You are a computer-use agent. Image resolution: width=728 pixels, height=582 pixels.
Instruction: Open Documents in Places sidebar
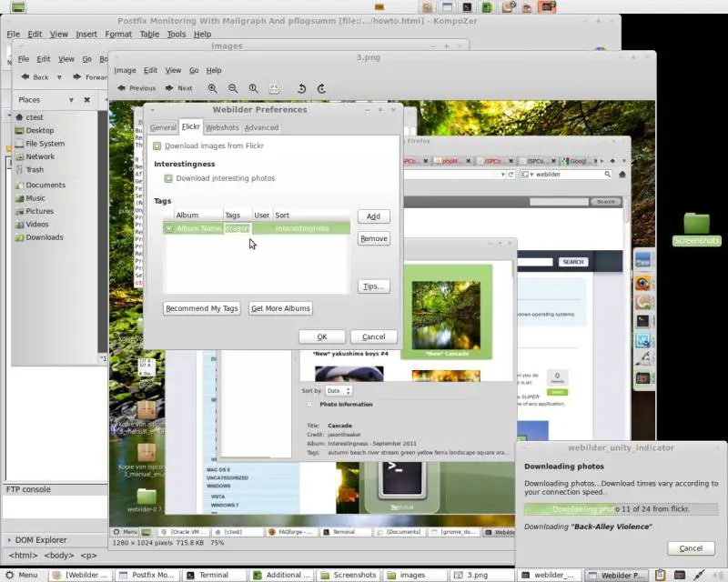pyautogui.click(x=40, y=185)
